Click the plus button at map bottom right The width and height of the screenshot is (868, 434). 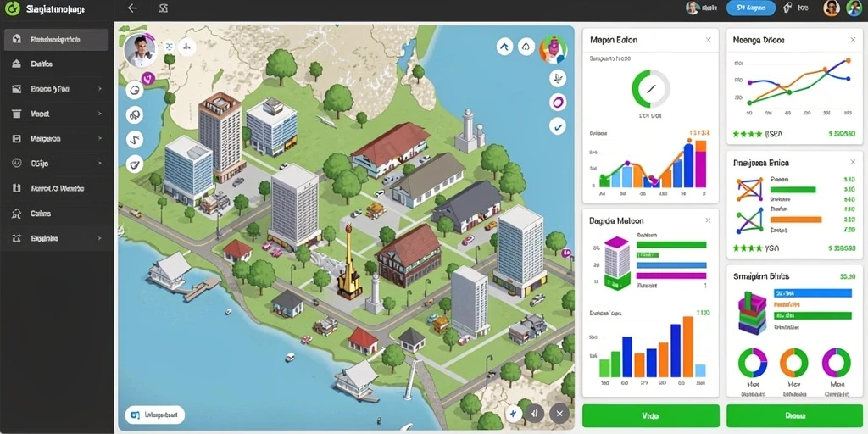pos(515,413)
